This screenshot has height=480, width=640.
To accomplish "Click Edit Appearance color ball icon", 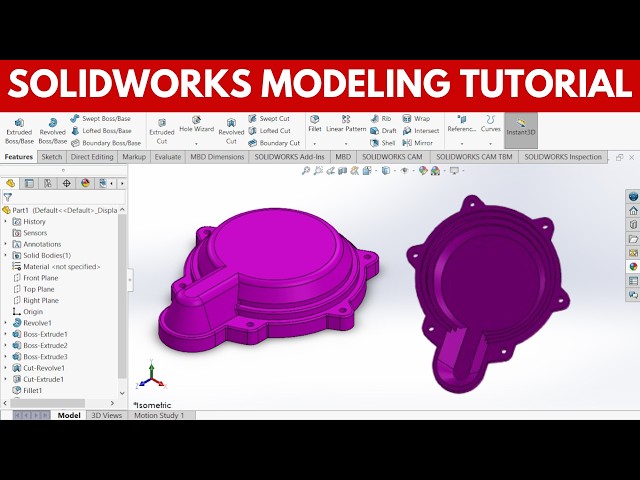I will [423, 171].
